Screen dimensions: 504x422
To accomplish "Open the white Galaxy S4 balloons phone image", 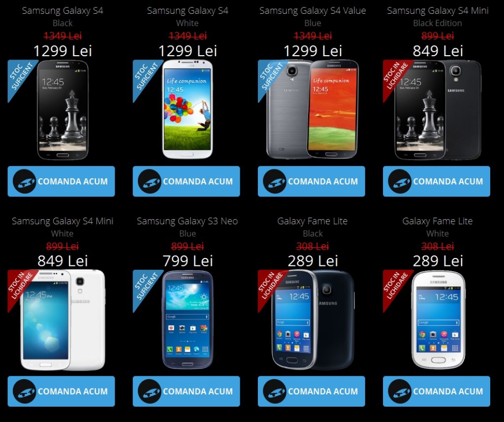I will pos(188,109).
